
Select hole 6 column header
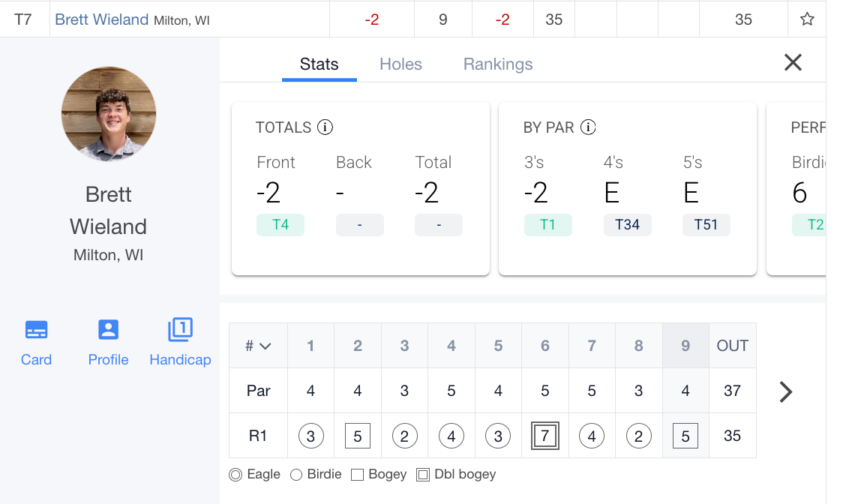(x=545, y=346)
